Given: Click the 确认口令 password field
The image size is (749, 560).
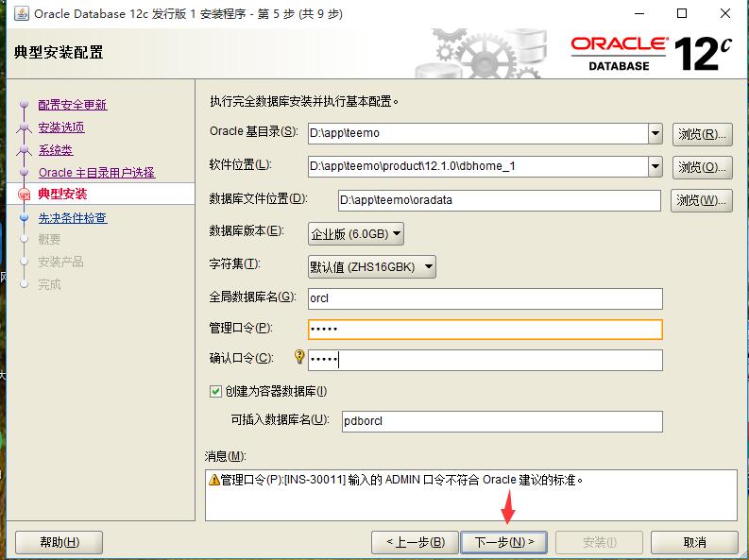Looking at the screenshot, I should click(x=485, y=360).
